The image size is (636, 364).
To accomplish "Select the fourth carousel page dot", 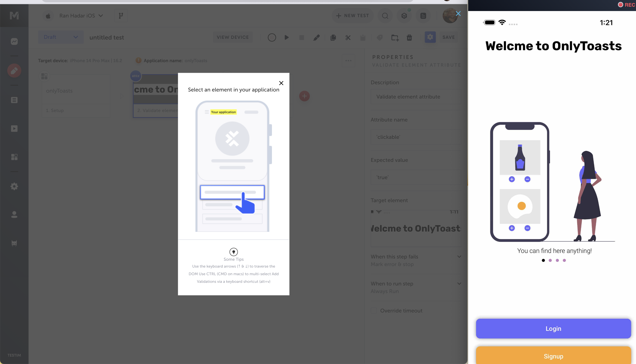I will tap(564, 260).
